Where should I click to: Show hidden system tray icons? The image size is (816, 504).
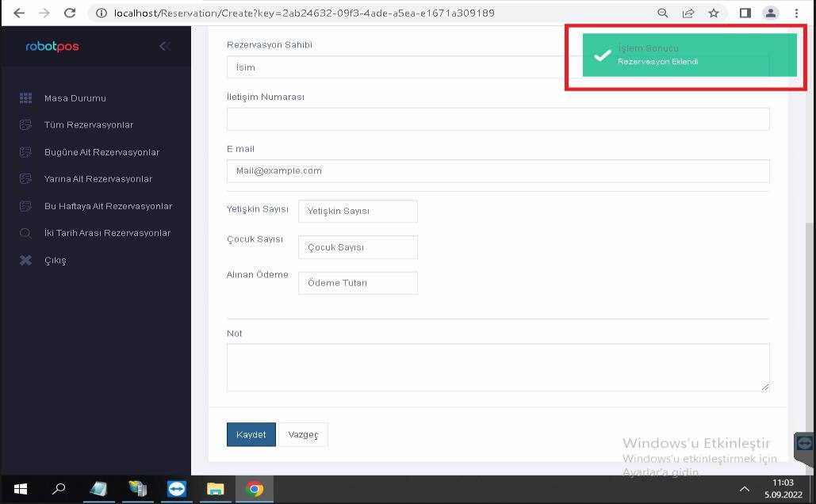point(745,489)
